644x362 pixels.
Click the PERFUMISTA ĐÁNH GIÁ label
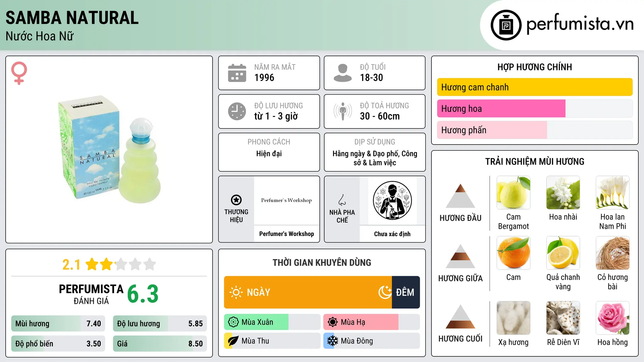(91, 294)
